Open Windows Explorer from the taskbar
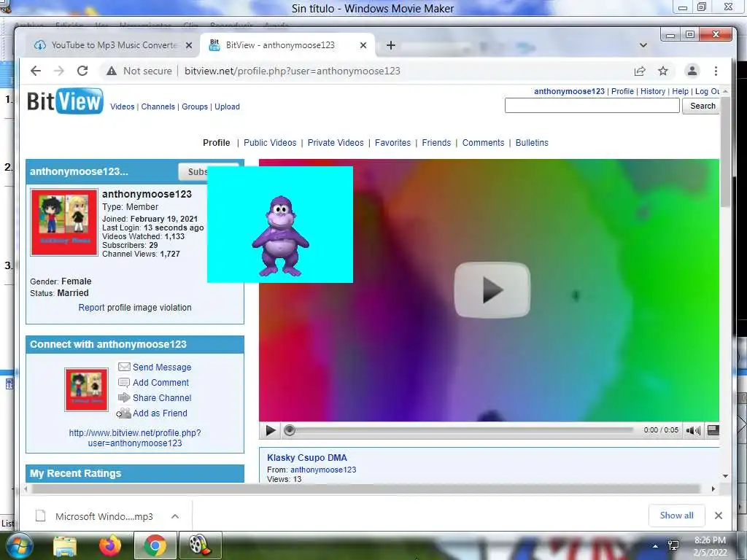 click(65, 546)
